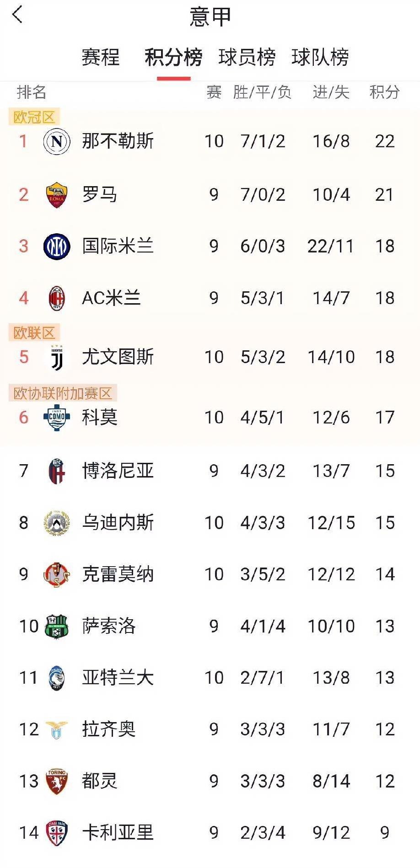Image resolution: width=420 pixels, height=868 pixels.
Task: Select the Bologna crest icon
Action: 56,470
